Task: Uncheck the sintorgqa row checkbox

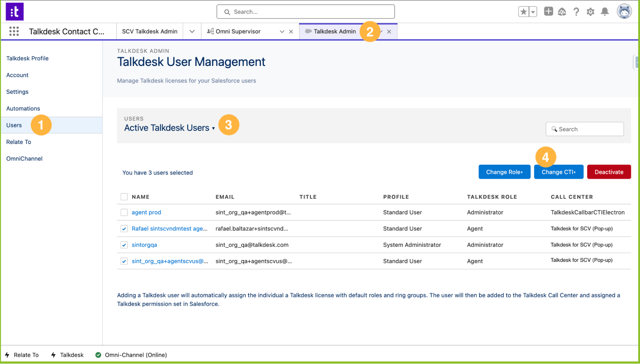Action: [x=124, y=245]
